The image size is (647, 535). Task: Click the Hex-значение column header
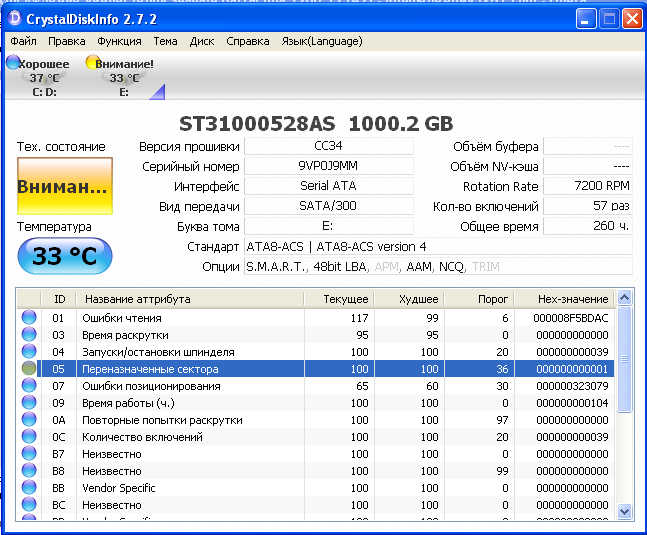[x=571, y=299]
